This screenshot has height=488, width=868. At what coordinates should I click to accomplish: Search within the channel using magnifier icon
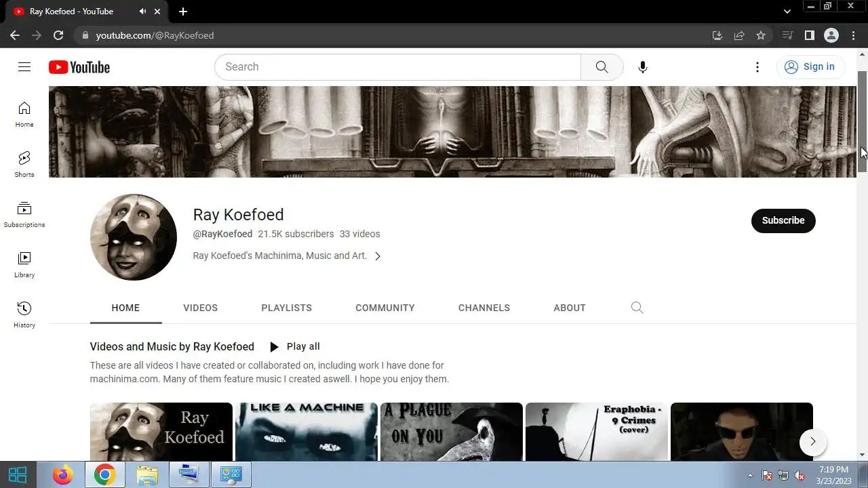click(637, 308)
